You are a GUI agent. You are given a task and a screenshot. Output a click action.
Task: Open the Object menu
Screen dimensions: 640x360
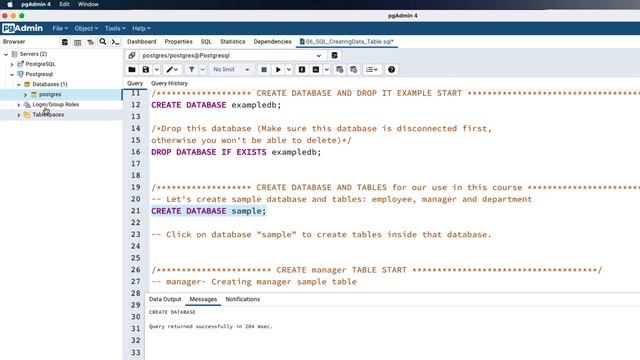86,28
